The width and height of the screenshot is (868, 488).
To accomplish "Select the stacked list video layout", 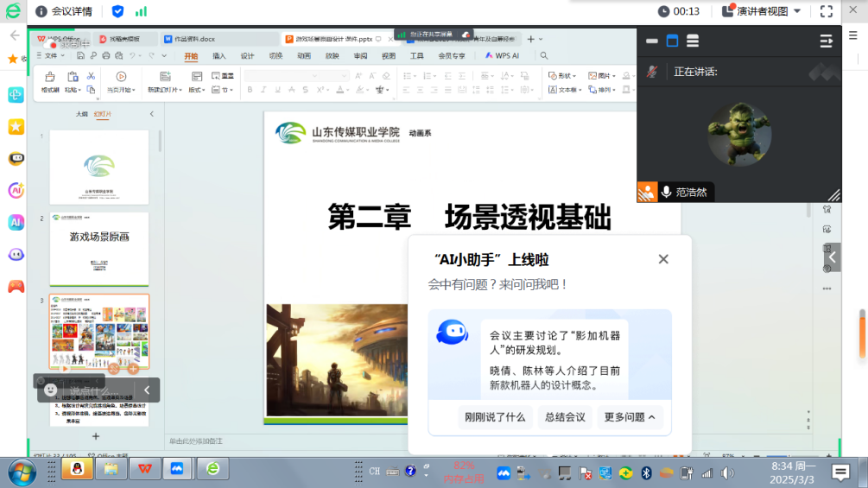I will tap(693, 41).
